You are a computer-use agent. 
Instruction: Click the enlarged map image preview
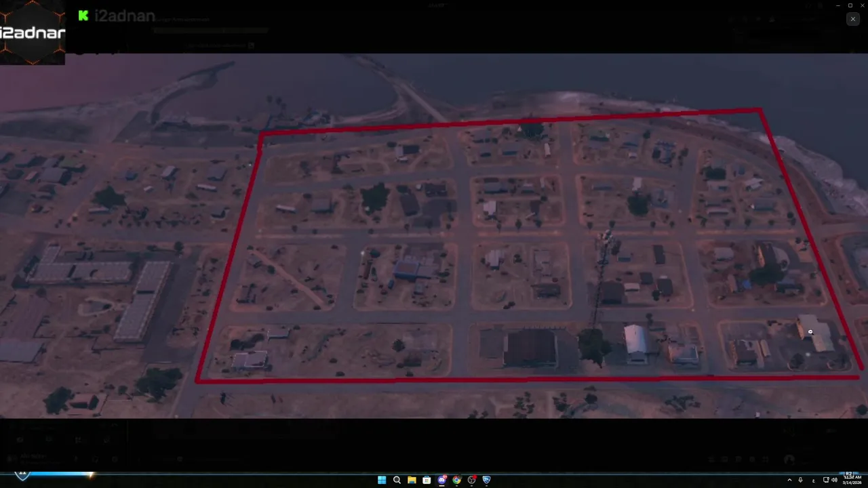[434, 236]
